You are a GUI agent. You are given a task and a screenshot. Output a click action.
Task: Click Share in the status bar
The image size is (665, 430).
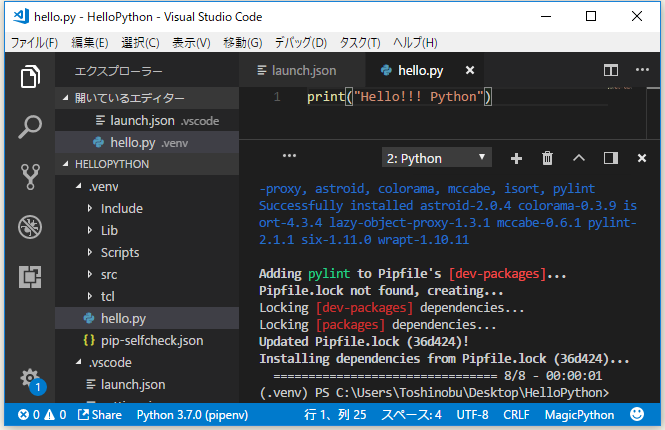(x=100, y=415)
